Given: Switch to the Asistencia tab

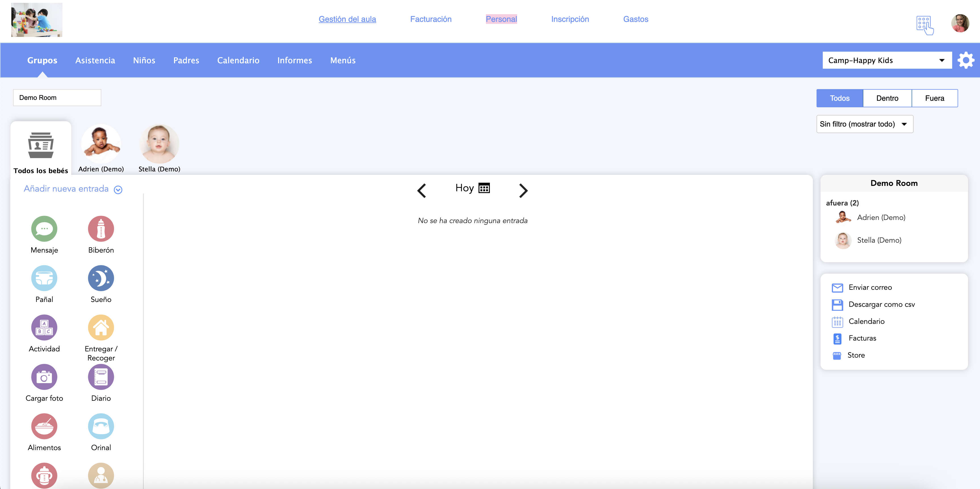Looking at the screenshot, I should click(95, 60).
